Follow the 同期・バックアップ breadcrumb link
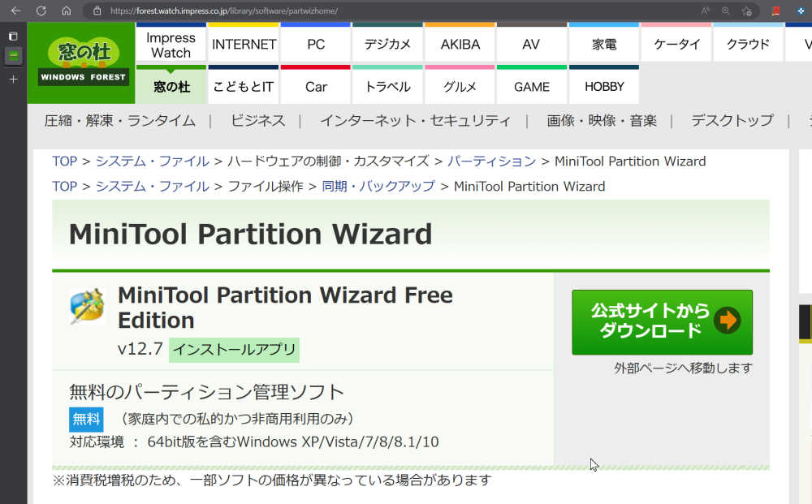 (x=378, y=187)
